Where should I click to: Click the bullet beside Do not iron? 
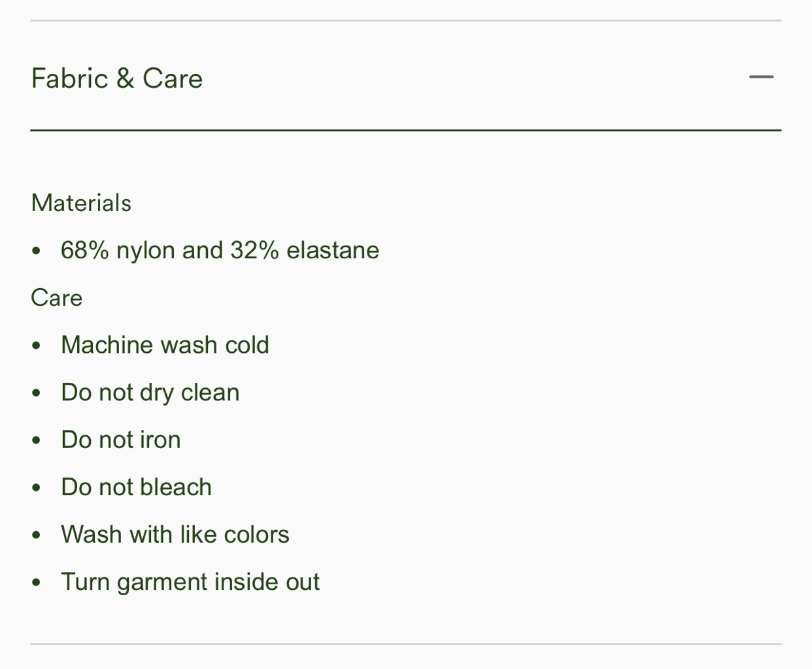tap(37, 440)
